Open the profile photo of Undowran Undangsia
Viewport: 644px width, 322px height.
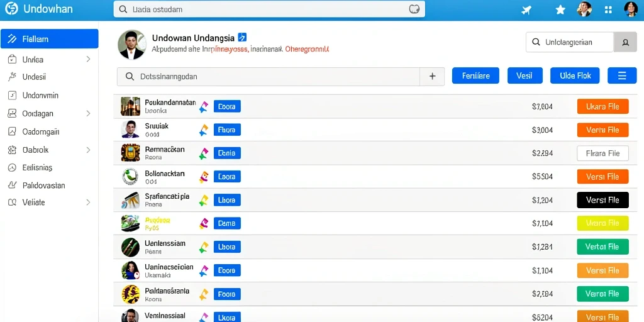132,45
